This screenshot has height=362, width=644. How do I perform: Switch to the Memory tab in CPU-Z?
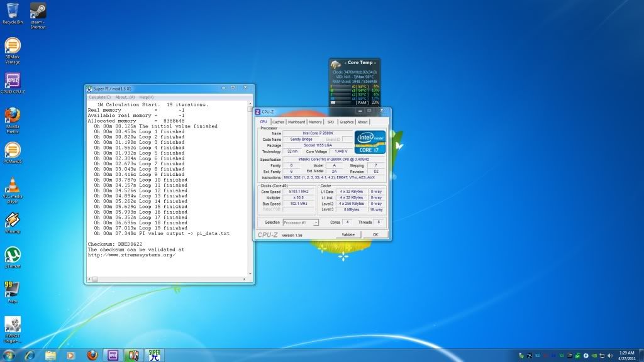click(x=315, y=122)
